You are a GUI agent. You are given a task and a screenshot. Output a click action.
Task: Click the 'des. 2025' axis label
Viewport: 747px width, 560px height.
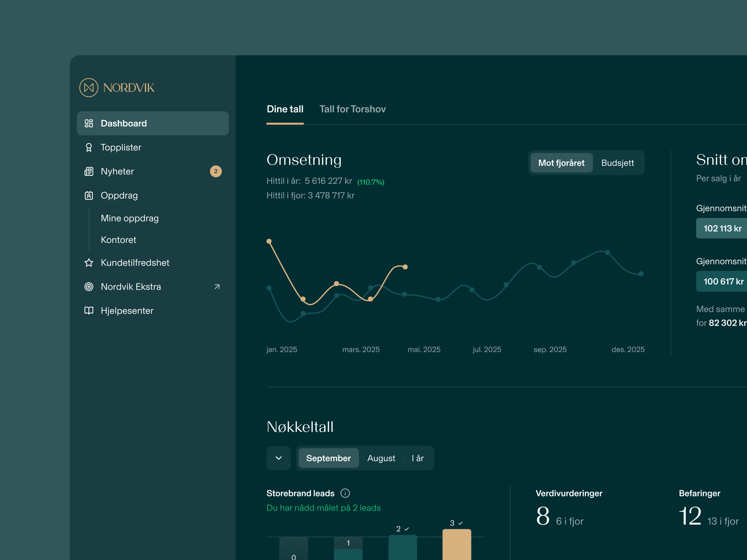click(628, 349)
